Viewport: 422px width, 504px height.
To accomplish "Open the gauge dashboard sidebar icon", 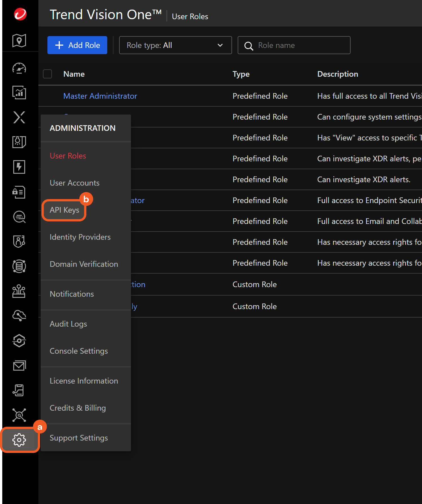I will click(19, 68).
